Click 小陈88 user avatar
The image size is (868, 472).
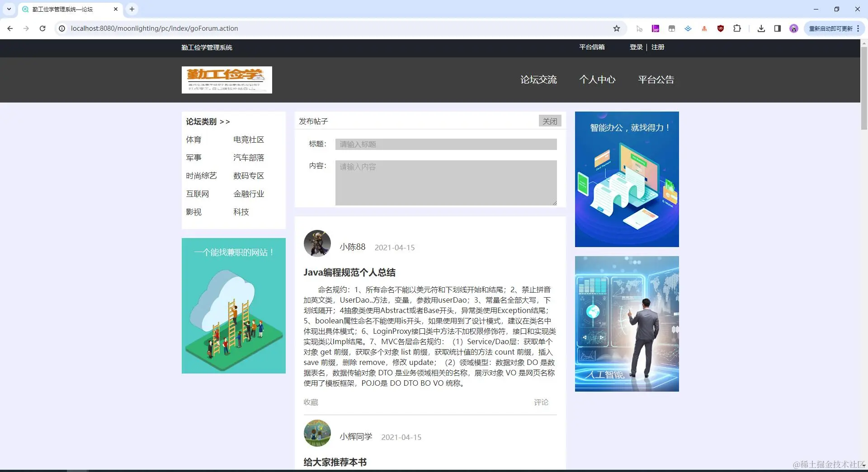point(317,243)
